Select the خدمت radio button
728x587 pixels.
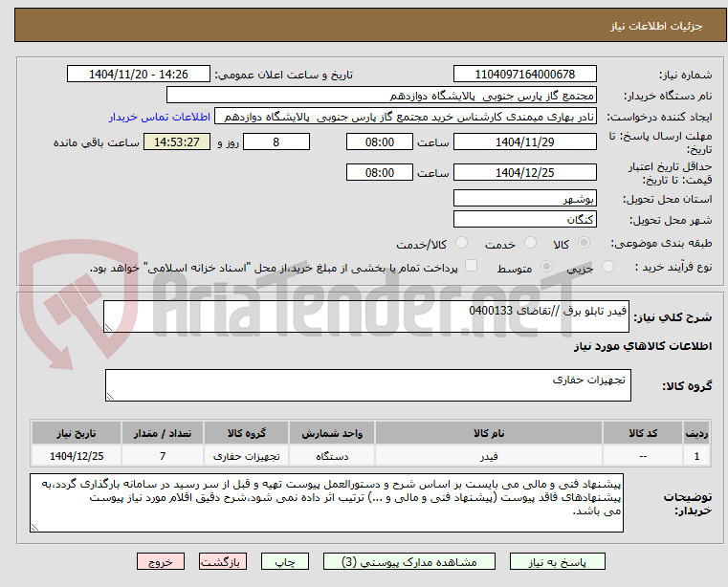(x=530, y=243)
